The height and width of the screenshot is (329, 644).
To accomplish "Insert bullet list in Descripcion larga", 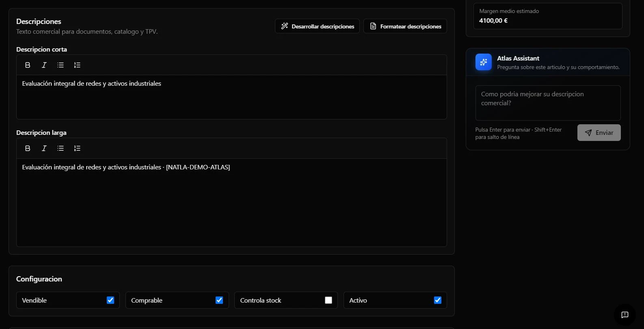I will pos(61,148).
